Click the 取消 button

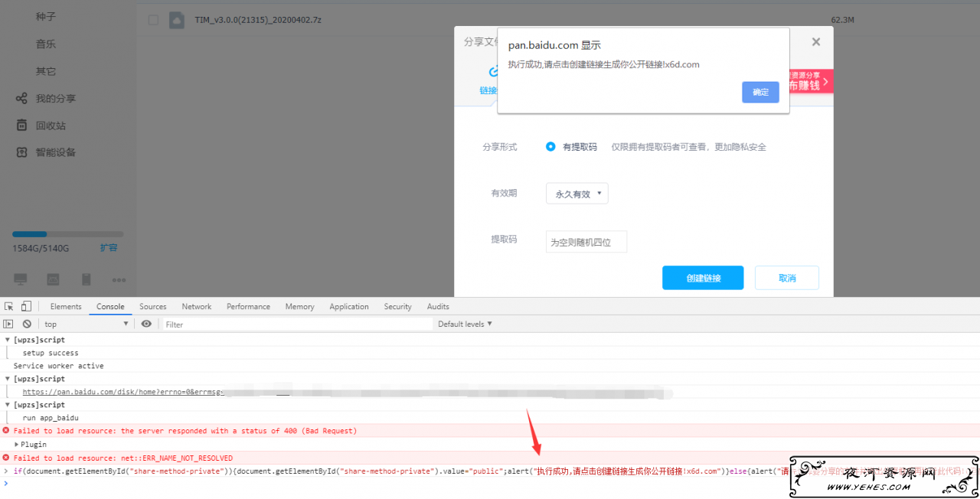pos(787,278)
